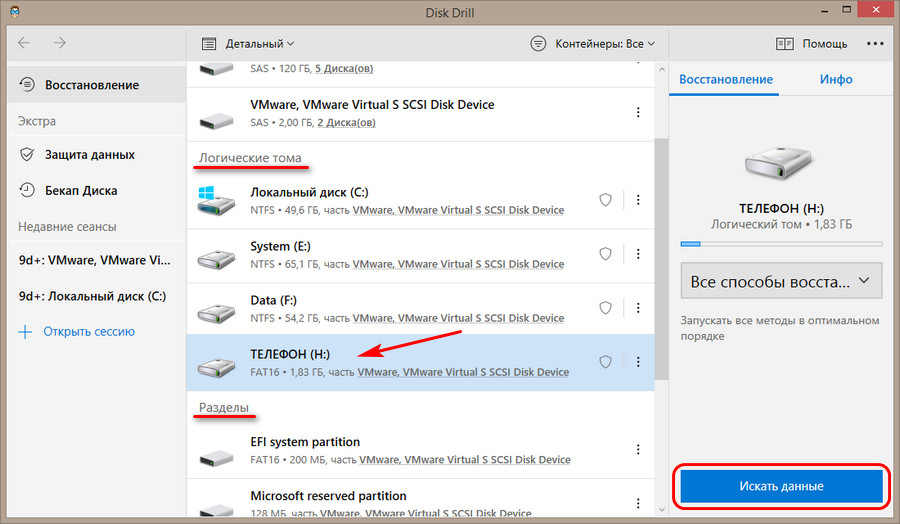The image size is (900, 524).
Task: Open the three-dot menu for Локальный диск (C:)
Action: [638, 200]
